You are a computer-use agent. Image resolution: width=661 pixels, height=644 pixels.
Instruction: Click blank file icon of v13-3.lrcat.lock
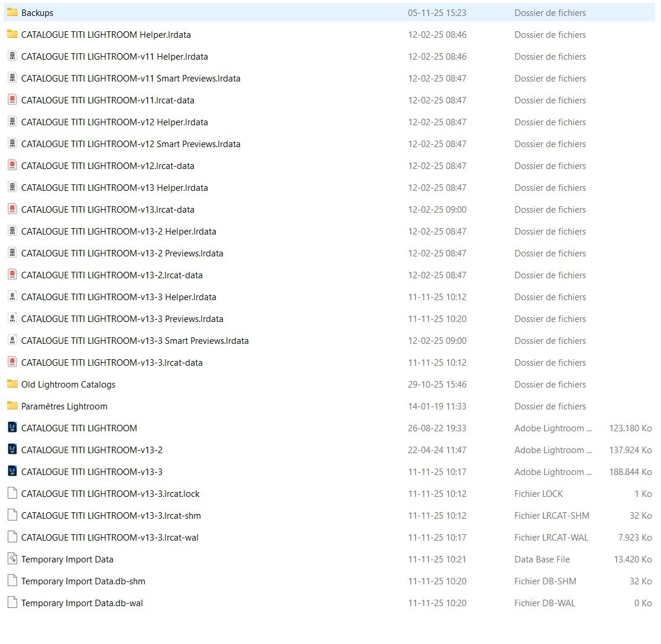point(12,494)
